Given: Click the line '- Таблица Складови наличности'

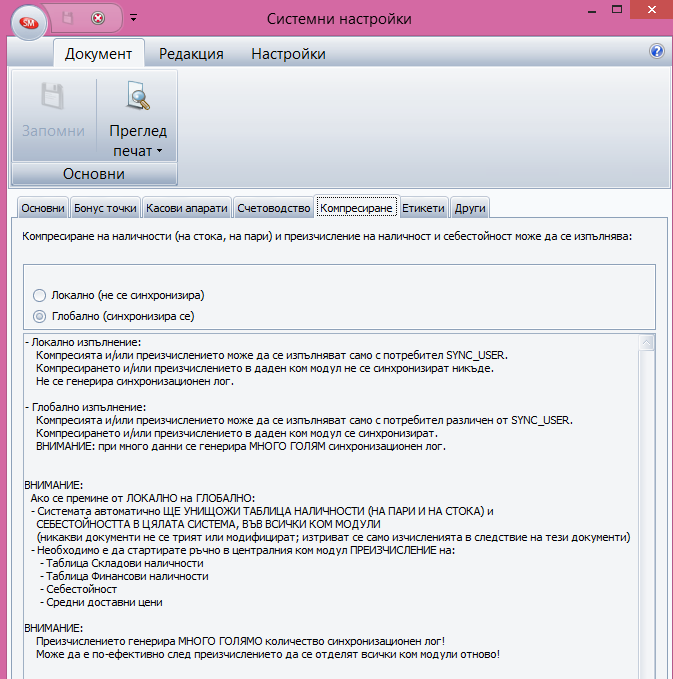Looking at the screenshot, I should [122, 563].
